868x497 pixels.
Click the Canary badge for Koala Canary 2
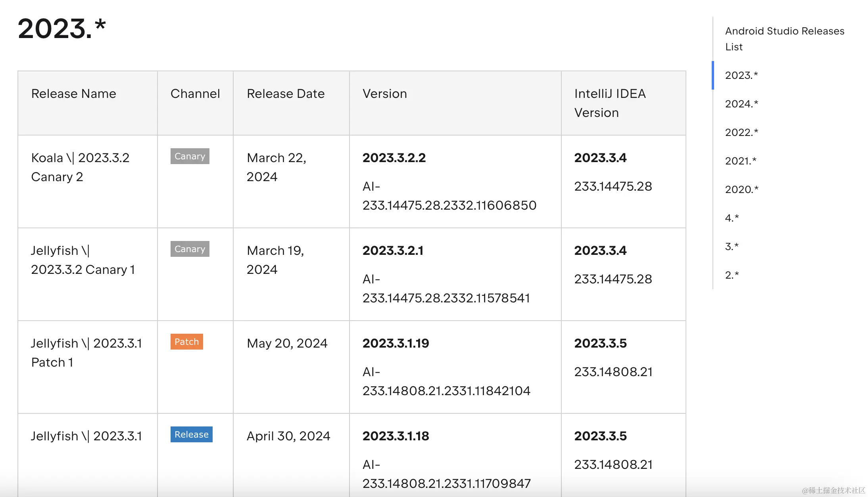190,156
